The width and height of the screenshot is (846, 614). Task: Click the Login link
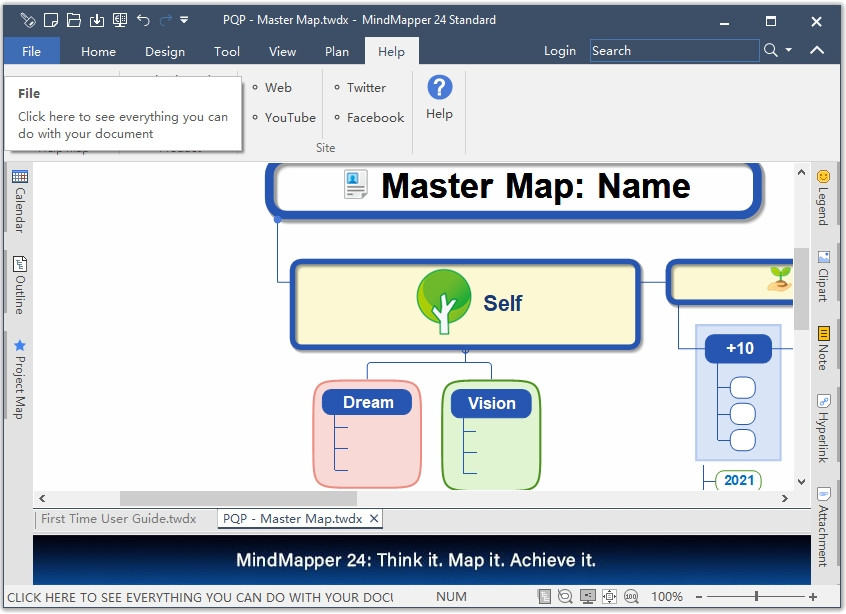[559, 51]
